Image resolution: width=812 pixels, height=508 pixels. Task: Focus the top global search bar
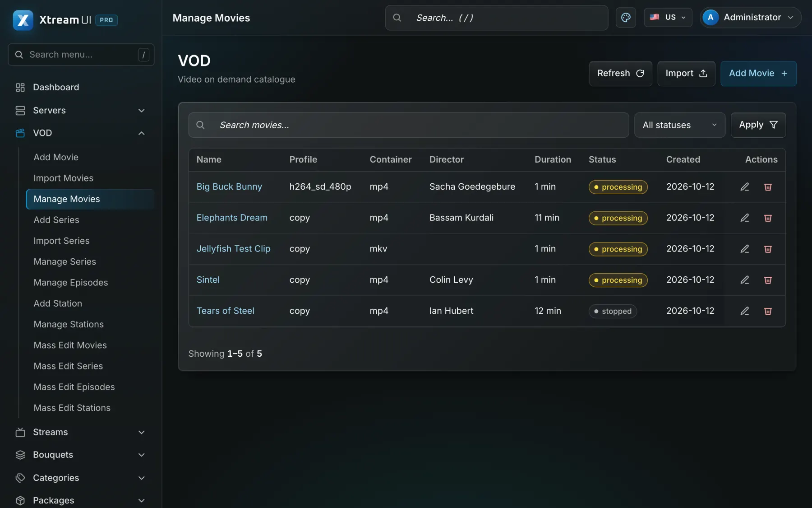point(496,18)
